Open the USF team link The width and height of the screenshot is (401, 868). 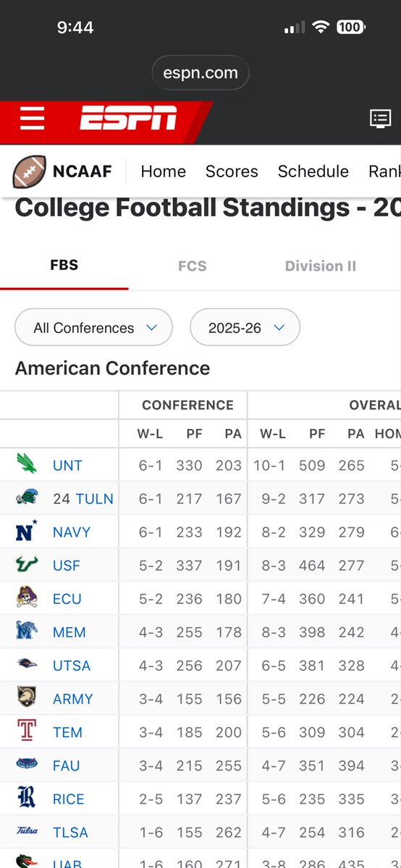[67, 565]
